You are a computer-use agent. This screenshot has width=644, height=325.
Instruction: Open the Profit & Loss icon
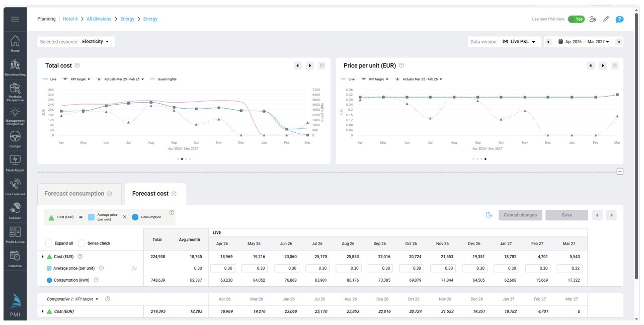[15, 234]
